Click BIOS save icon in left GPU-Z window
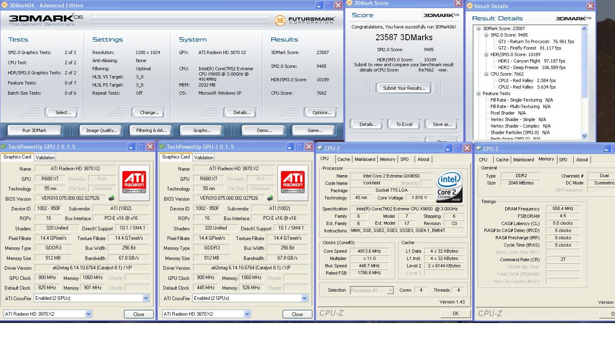Image resolution: width=615 pixels, height=364 pixels. click(x=111, y=198)
